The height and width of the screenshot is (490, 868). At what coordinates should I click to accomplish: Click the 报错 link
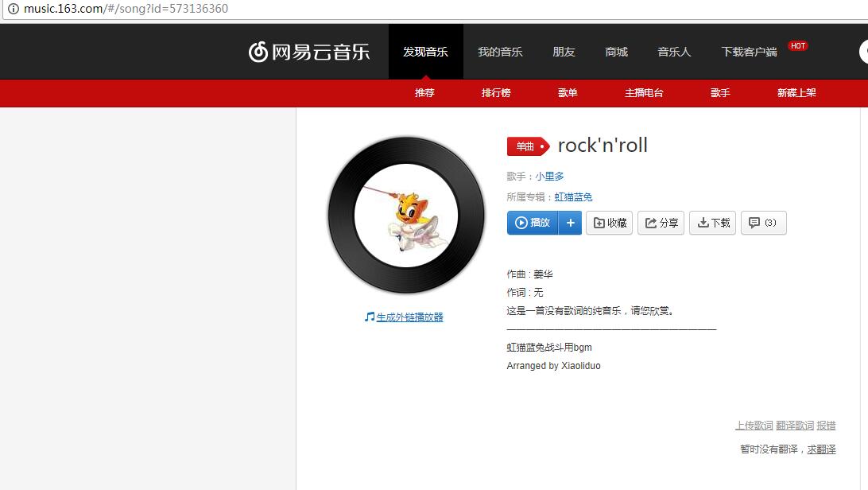826,426
